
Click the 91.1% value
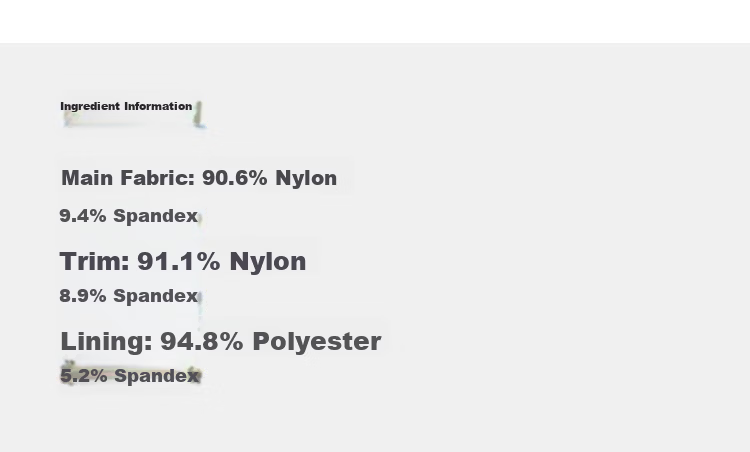point(179,261)
